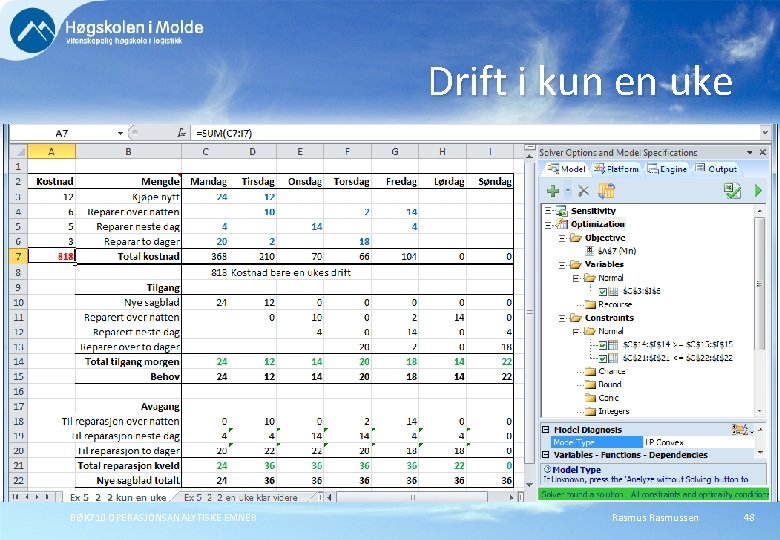780x540 pixels.
Task: Collapse the Variables tree node
Action: 562,265
